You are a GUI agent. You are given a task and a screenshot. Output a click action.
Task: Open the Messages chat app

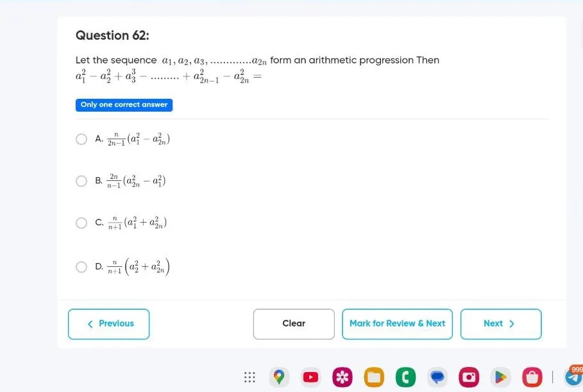(437, 377)
